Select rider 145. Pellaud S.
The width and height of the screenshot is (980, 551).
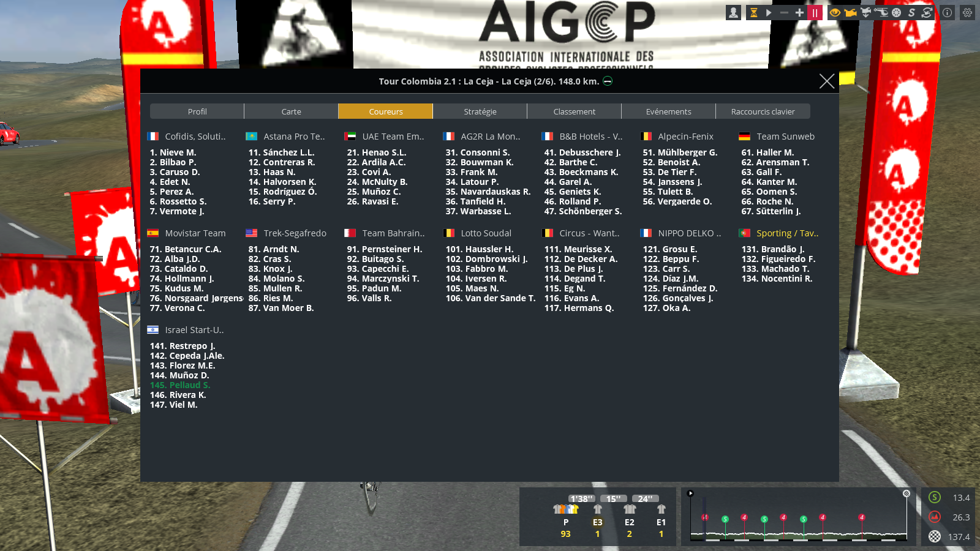point(180,385)
